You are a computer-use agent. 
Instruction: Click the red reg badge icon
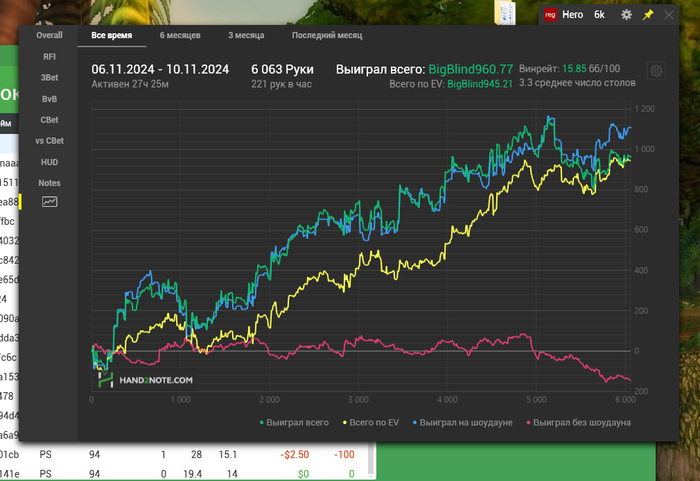point(550,15)
